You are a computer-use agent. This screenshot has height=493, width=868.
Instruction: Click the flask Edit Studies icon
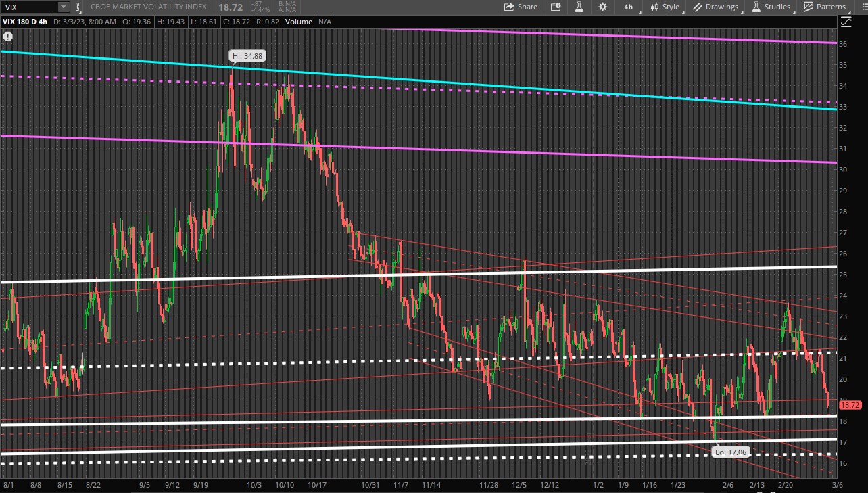(579, 7)
